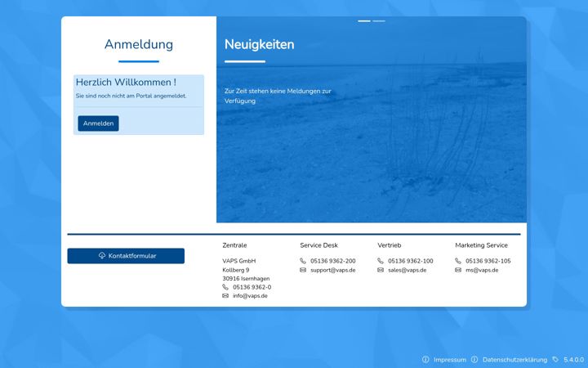The width and height of the screenshot is (588, 368).
Task: Click the support@vaps.de email address
Action: click(333, 270)
